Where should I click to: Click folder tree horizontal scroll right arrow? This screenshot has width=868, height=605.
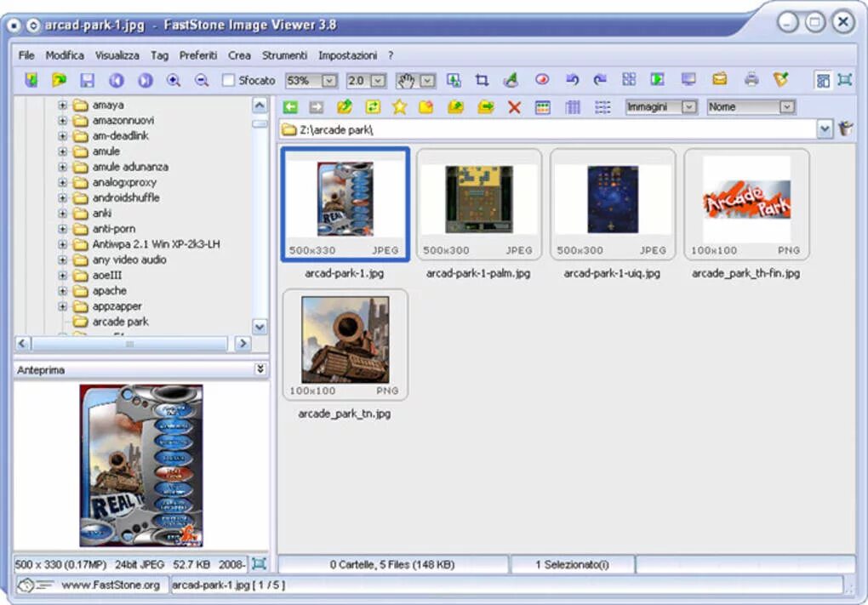[243, 343]
